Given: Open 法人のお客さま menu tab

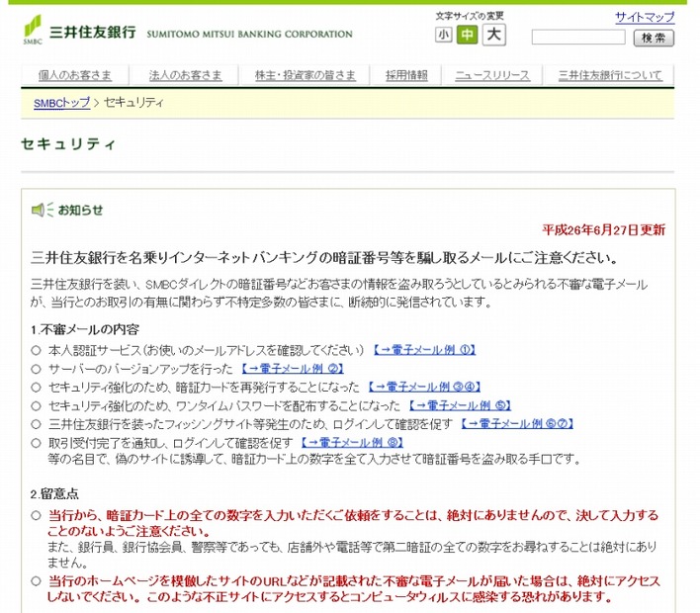Looking at the screenshot, I should click(x=185, y=75).
